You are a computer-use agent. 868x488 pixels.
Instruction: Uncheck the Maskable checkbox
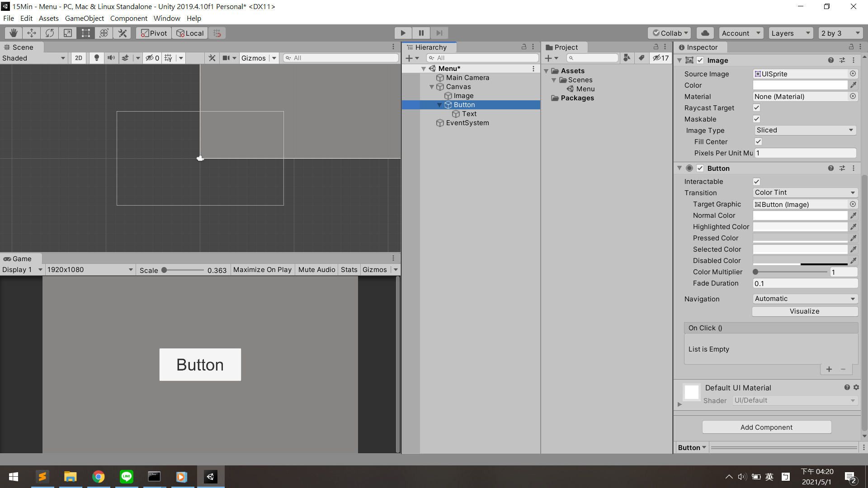pyautogui.click(x=756, y=119)
